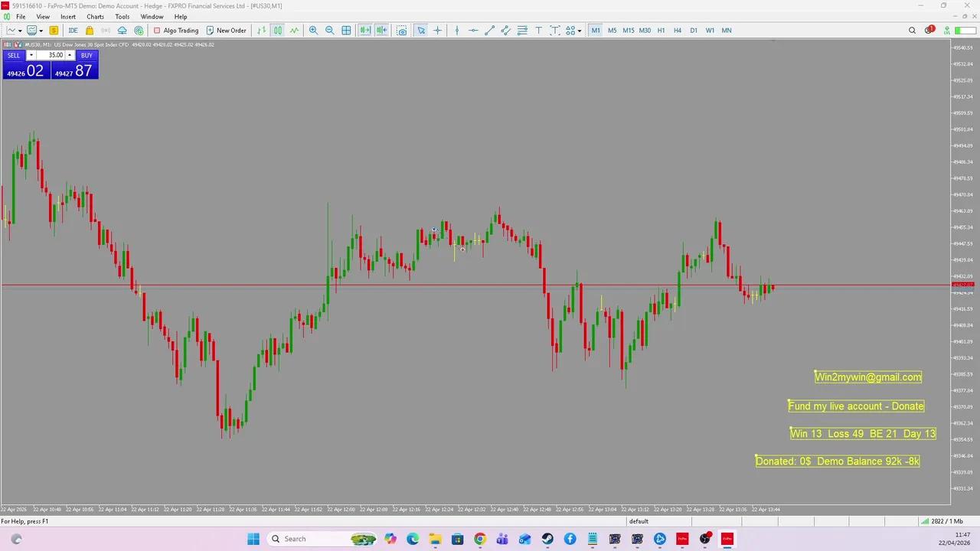Open the chart profiles dropdown
980x551 pixels.
tap(34, 31)
